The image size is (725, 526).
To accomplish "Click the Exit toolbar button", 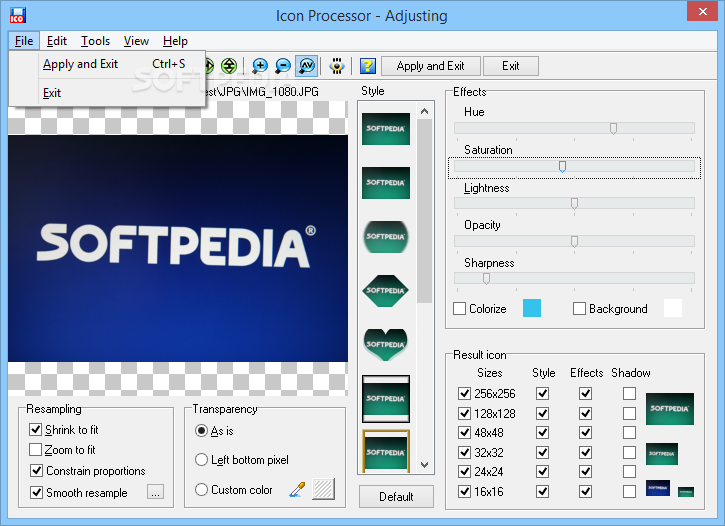I will coord(511,66).
